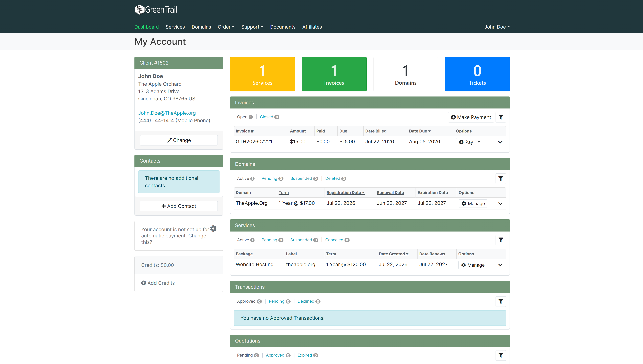Click white Domains summary tile
The height and width of the screenshot is (364, 643).
406,74
